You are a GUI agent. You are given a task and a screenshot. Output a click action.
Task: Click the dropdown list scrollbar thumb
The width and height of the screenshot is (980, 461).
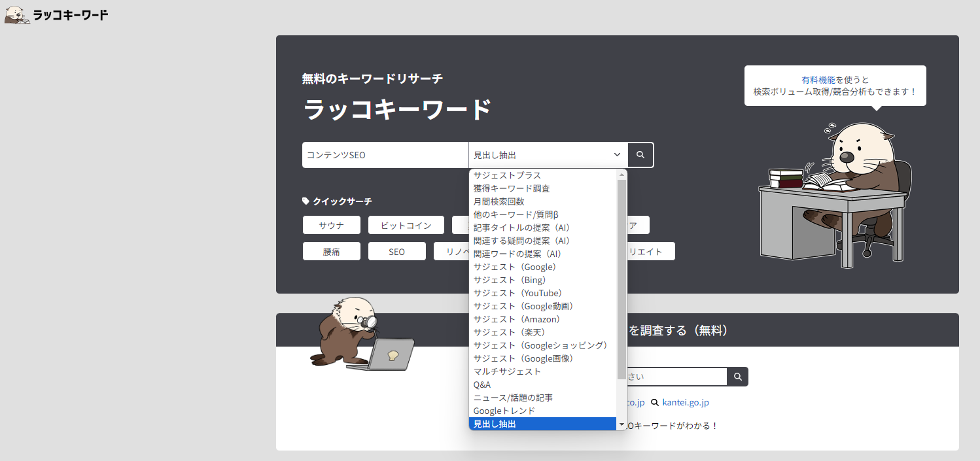[621, 279]
